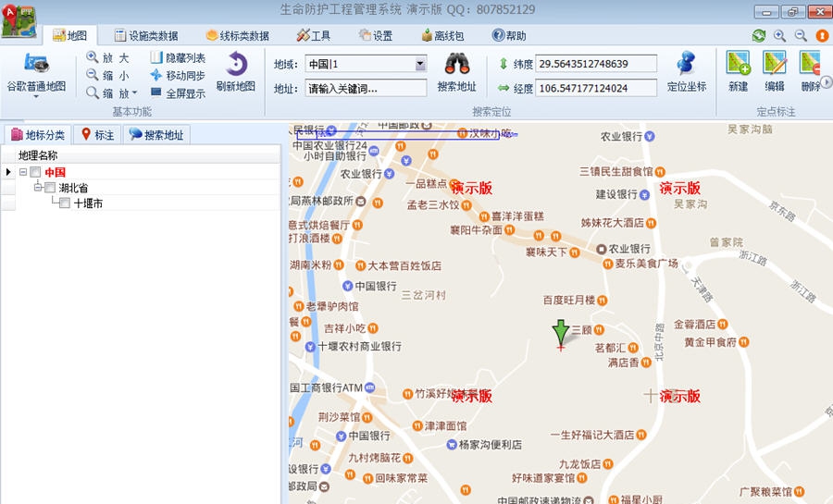
Task: Click the 黄金甲食府 restaurant marker
Action: point(744,342)
